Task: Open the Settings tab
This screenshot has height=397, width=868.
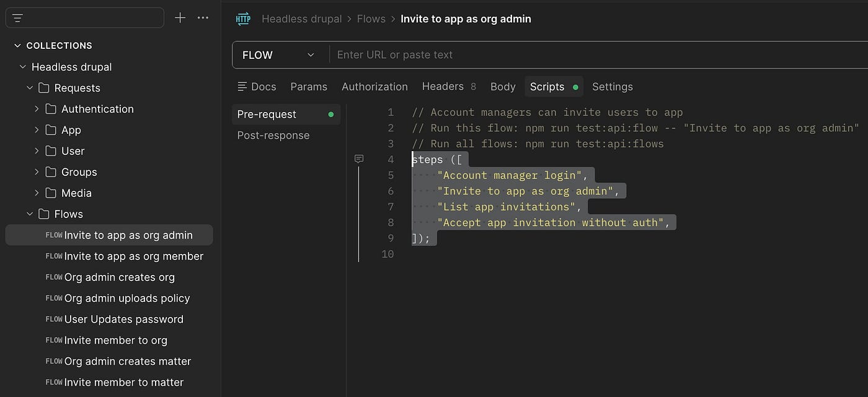Action: pyautogui.click(x=613, y=87)
